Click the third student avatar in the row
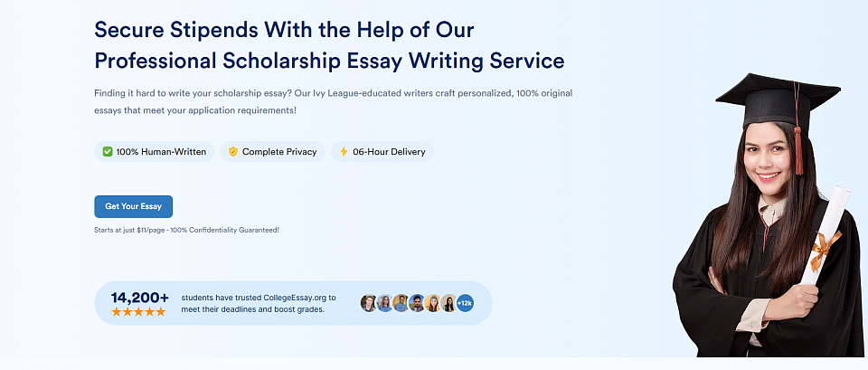Screen dimensions: 868x370 click(x=401, y=303)
